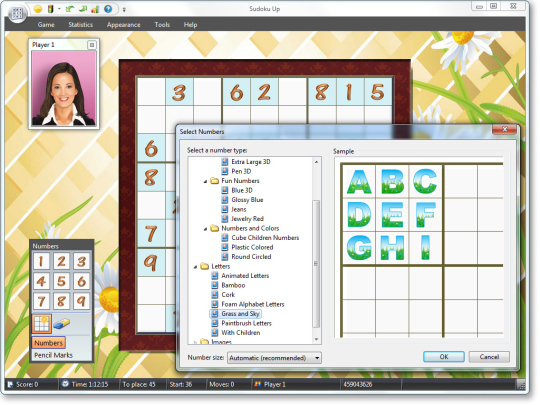Open the Sudoku Up application orb button
Screen dimensions: 540x405
coord(17,14)
